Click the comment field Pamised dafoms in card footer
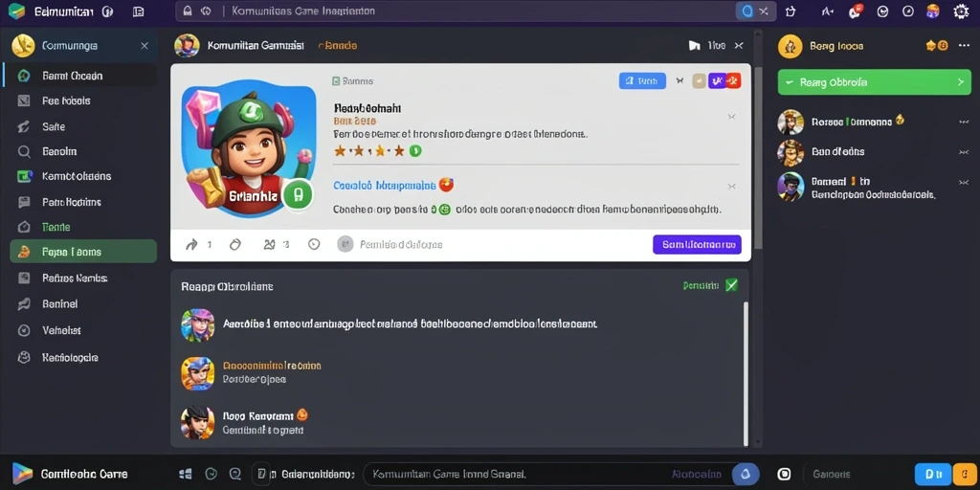Viewport: 980px width, 490px height. point(401,244)
